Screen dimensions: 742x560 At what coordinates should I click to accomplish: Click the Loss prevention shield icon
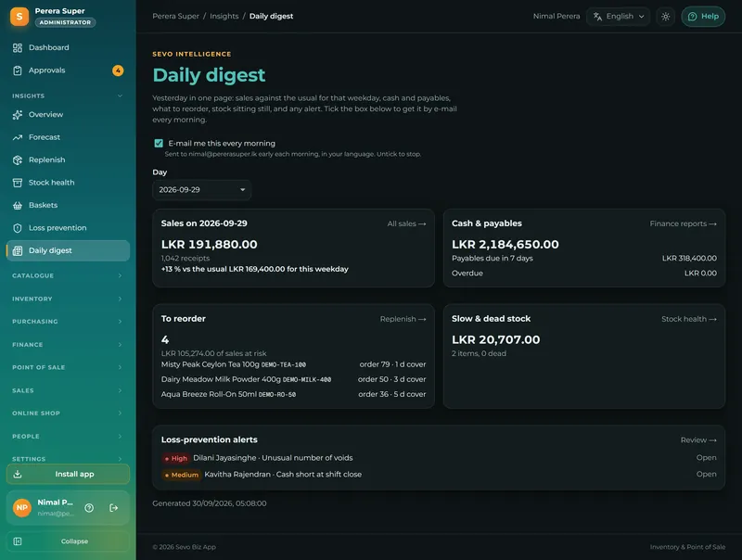click(18, 228)
